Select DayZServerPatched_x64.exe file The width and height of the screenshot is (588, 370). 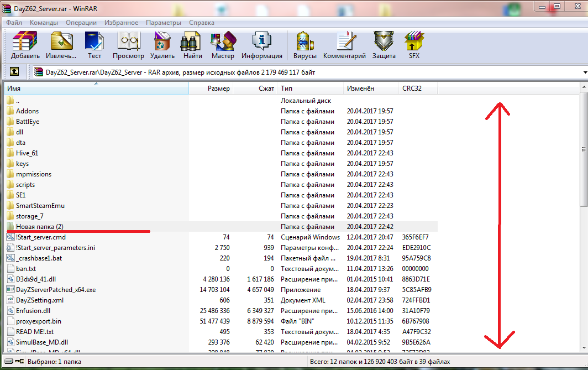[56, 290]
